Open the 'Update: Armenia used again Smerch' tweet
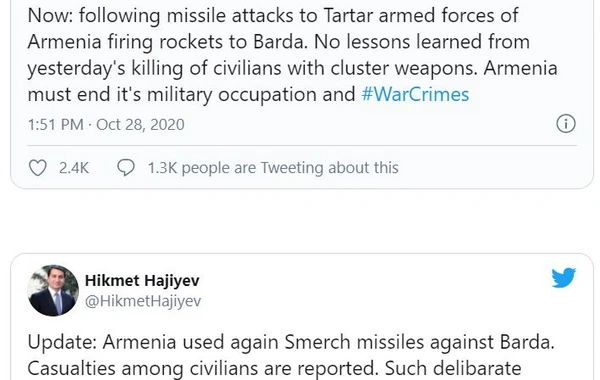600x380 pixels. pos(291,342)
